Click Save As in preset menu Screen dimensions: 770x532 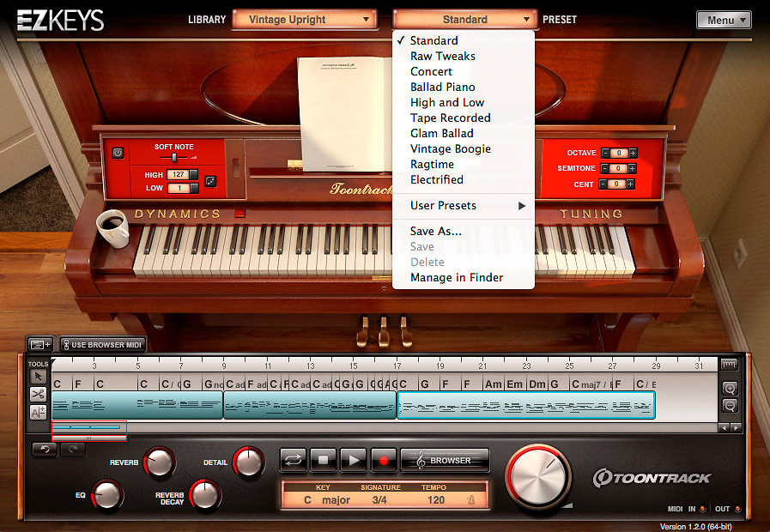(x=464, y=231)
